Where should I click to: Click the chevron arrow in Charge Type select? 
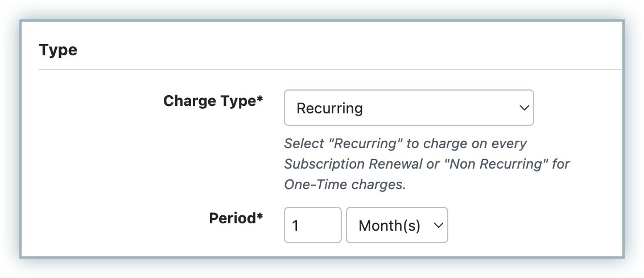pyautogui.click(x=524, y=108)
